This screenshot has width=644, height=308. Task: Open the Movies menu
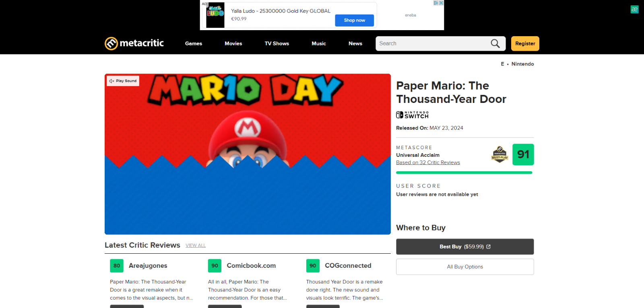233,43
